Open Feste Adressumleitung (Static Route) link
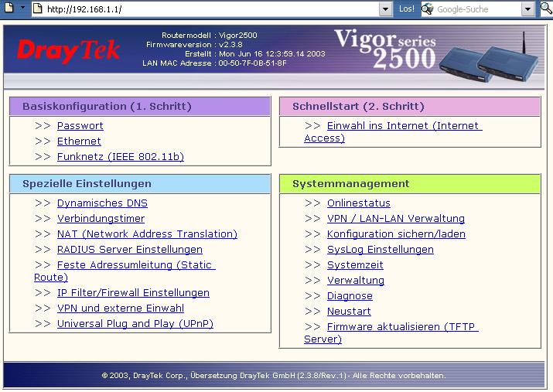The width and height of the screenshot is (553, 392). click(x=125, y=271)
